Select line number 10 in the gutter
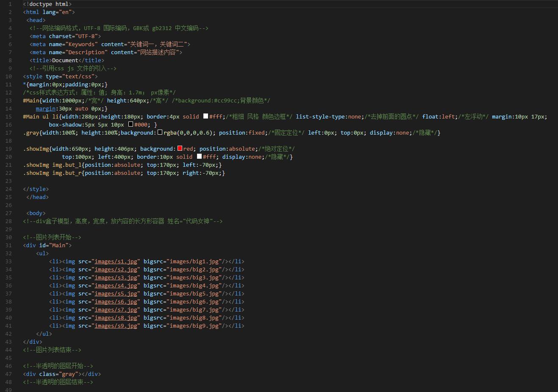Screen dimensions: 558x392 pos(8,77)
